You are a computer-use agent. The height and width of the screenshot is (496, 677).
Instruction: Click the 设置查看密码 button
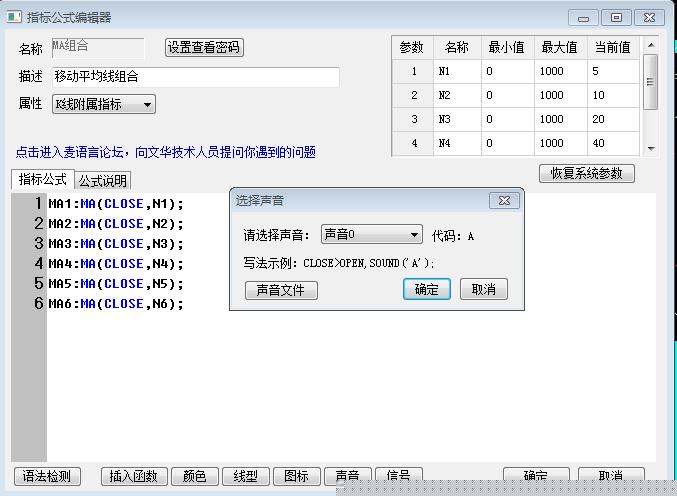[x=204, y=48]
